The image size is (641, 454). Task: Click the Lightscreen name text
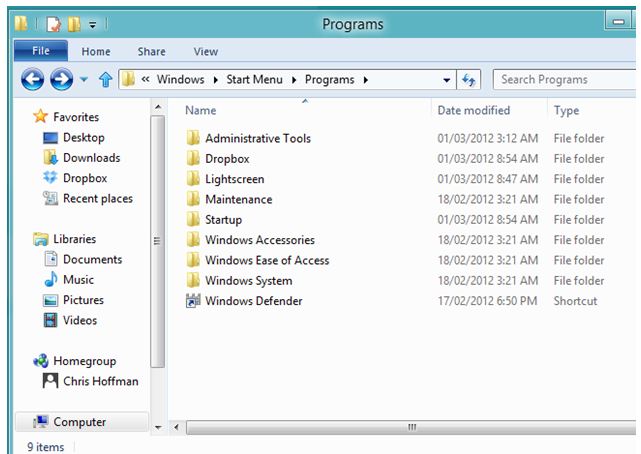[x=235, y=179]
